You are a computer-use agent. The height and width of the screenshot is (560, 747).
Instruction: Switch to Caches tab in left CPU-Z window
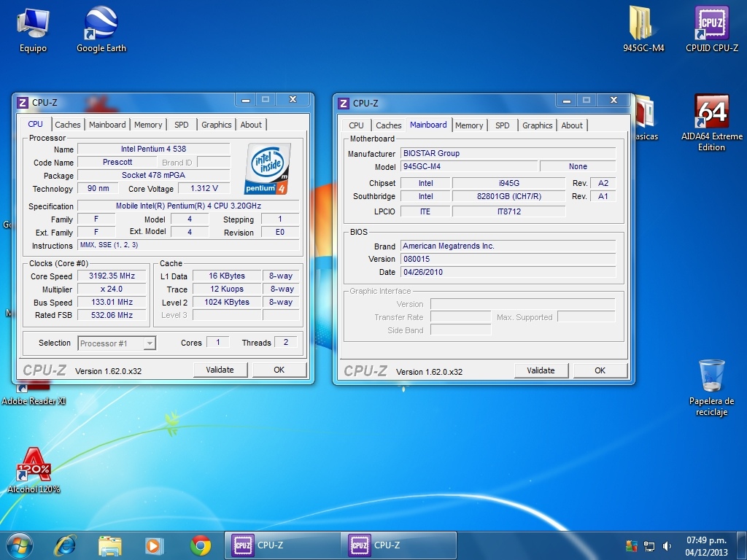pyautogui.click(x=68, y=125)
